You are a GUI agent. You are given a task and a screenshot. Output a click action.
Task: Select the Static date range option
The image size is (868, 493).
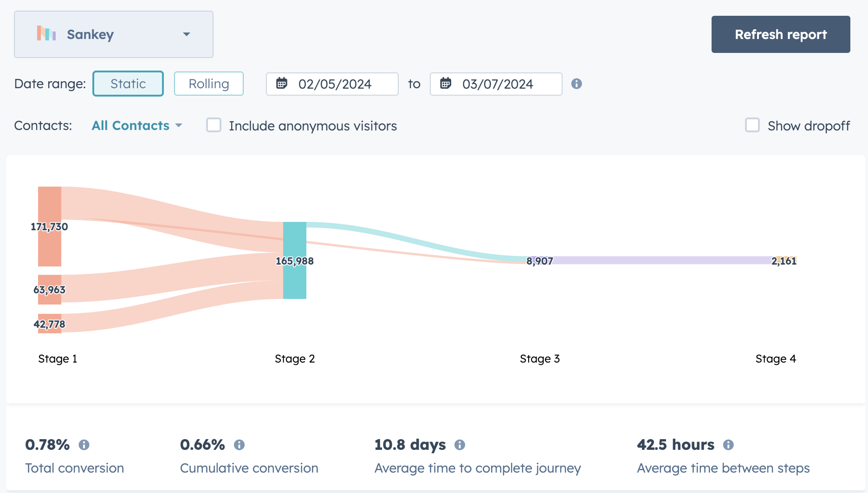click(x=128, y=84)
